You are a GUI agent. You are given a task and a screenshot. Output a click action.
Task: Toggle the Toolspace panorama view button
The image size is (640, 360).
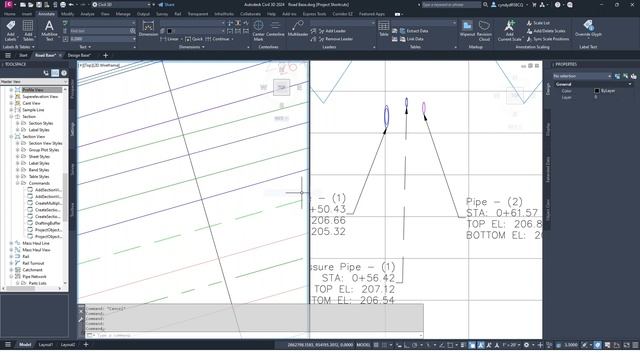(x=55, y=73)
